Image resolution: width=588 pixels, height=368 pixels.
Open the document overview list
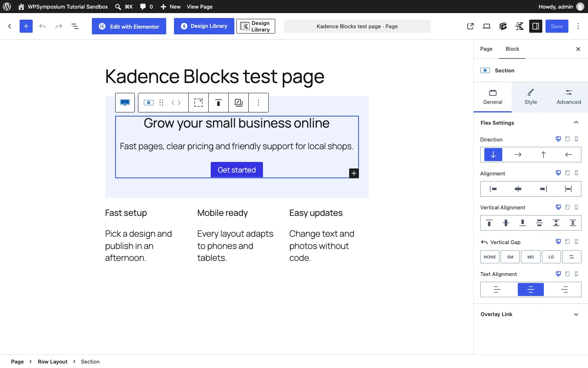pyautogui.click(x=75, y=26)
